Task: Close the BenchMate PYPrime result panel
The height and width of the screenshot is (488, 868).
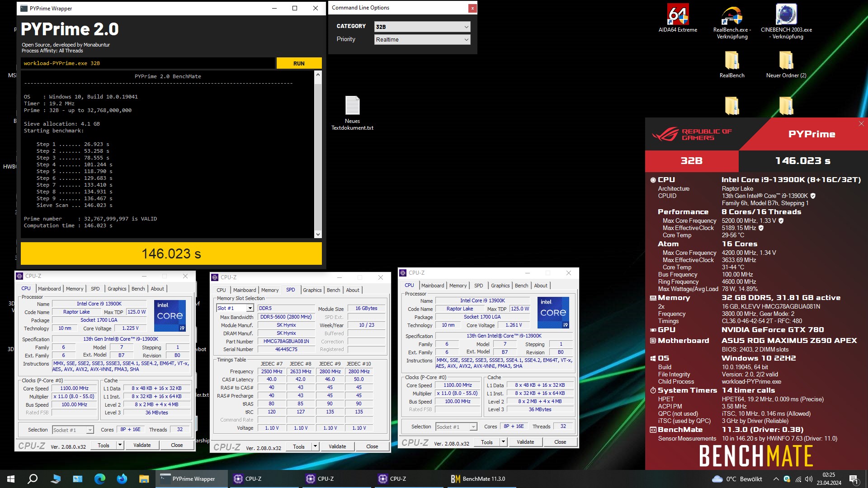Action: pyautogui.click(x=861, y=124)
